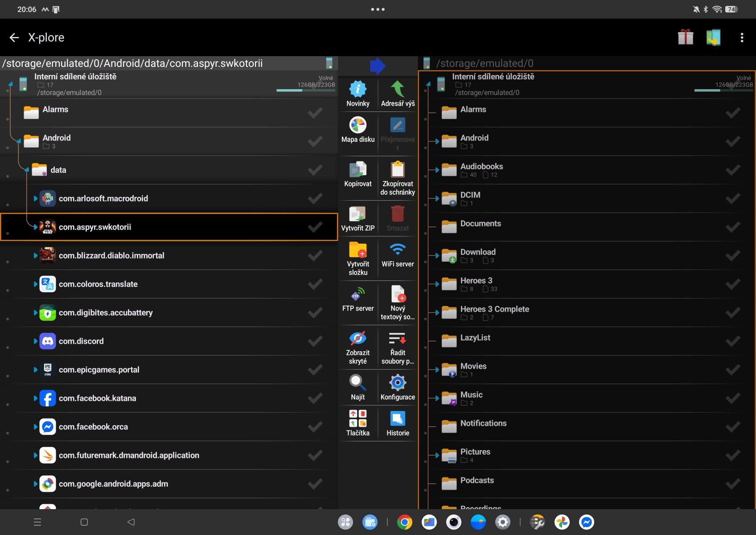The height and width of the screenshot is (535, 756).
Task: Open Chrome from the taskbar
Action: (404, 522)
